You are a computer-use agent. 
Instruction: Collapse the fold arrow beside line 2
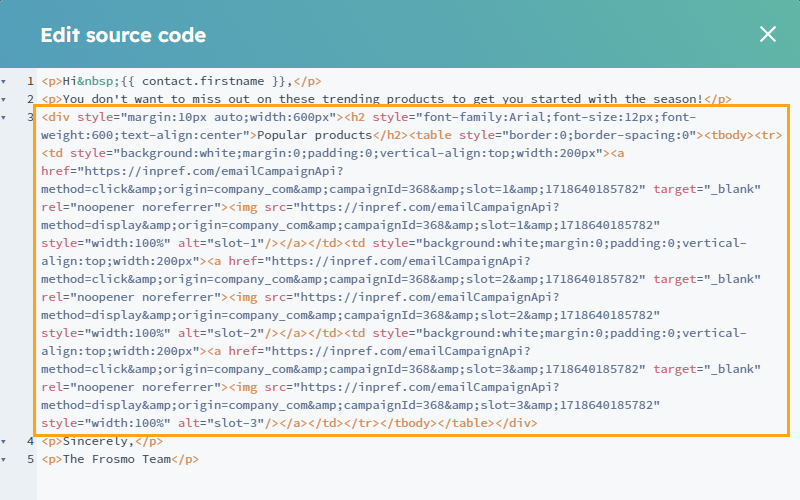tap(4, 99)
